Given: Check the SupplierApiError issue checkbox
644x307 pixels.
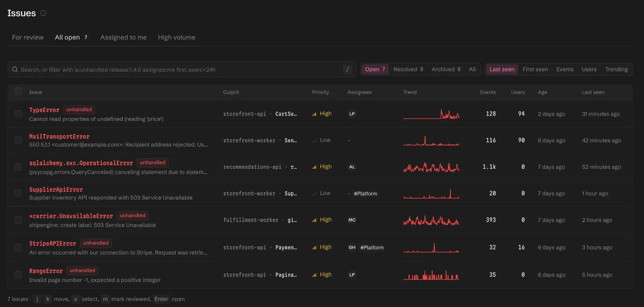Looking at the screenshot, I should point(18,193).
